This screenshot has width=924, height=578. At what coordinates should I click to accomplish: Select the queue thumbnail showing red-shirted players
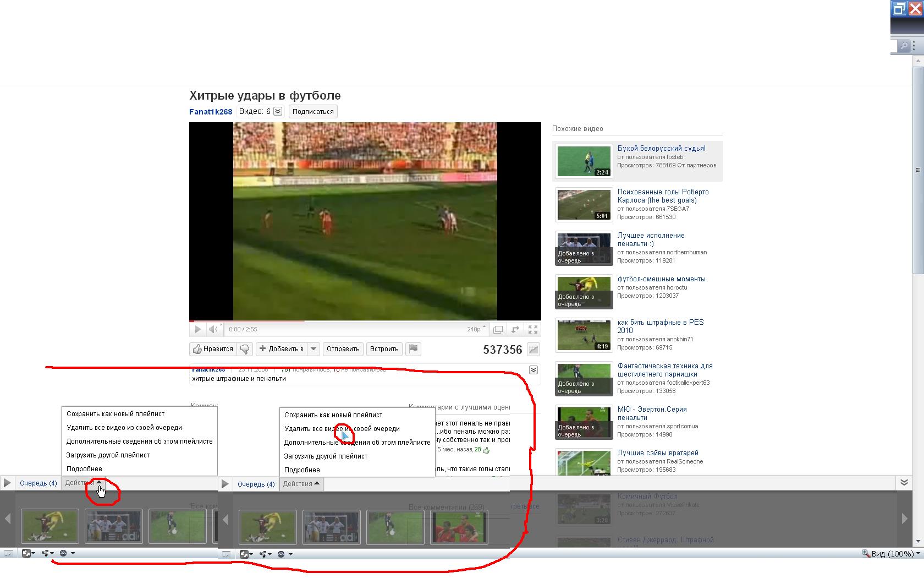coord(459,527)
